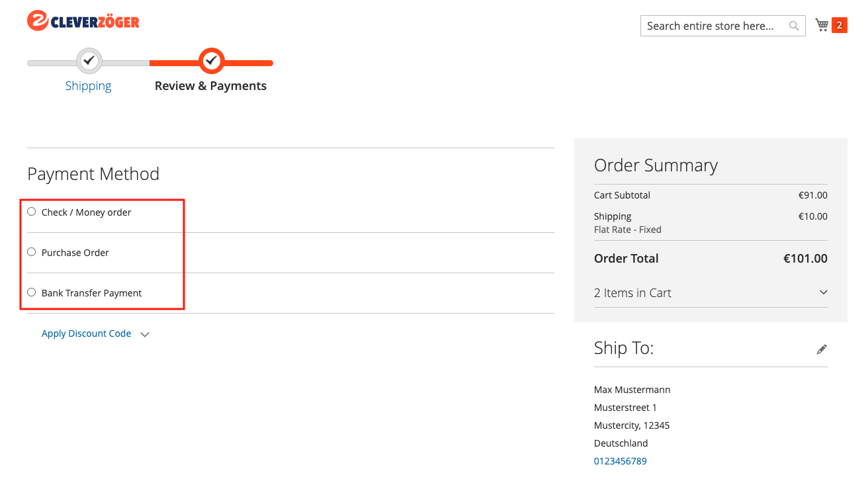This screenshot has height=483, width=868.
Task: Go back to the Shipping step
Action: [88, 86]
